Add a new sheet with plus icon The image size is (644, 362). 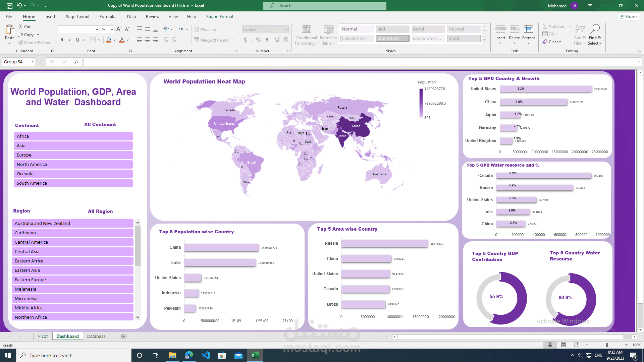(x=124, y=337)
